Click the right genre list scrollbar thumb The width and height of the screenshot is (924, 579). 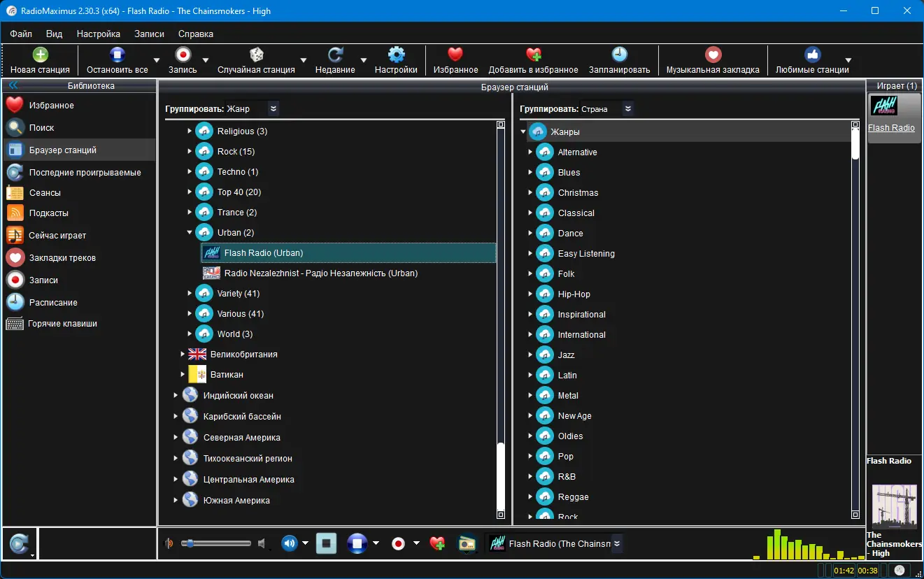855,143
